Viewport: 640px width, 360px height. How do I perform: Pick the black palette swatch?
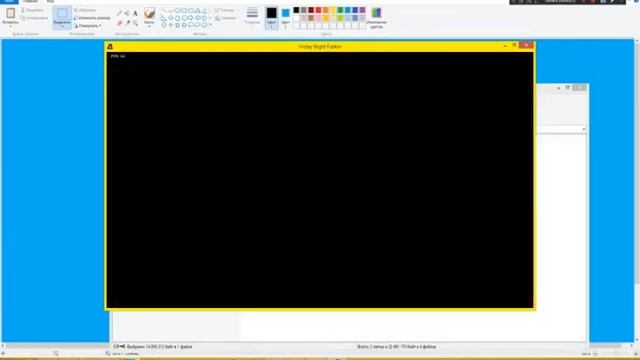click(296, 10)
